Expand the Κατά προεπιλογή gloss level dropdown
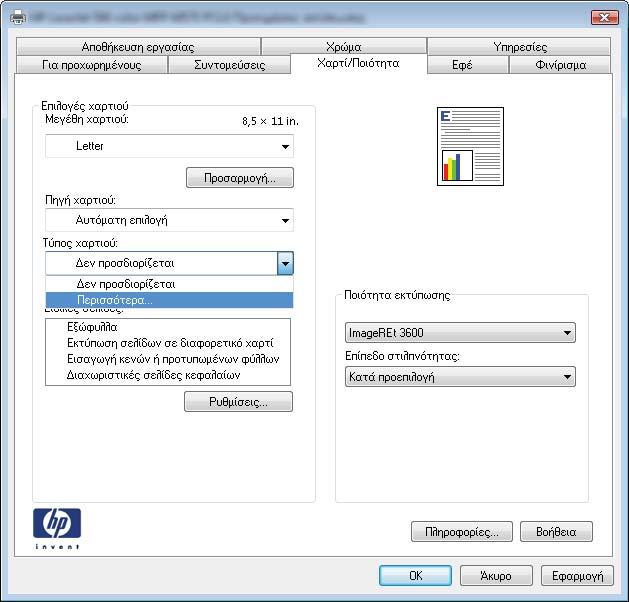The image size is (629, 602). [x=460, y=377]
